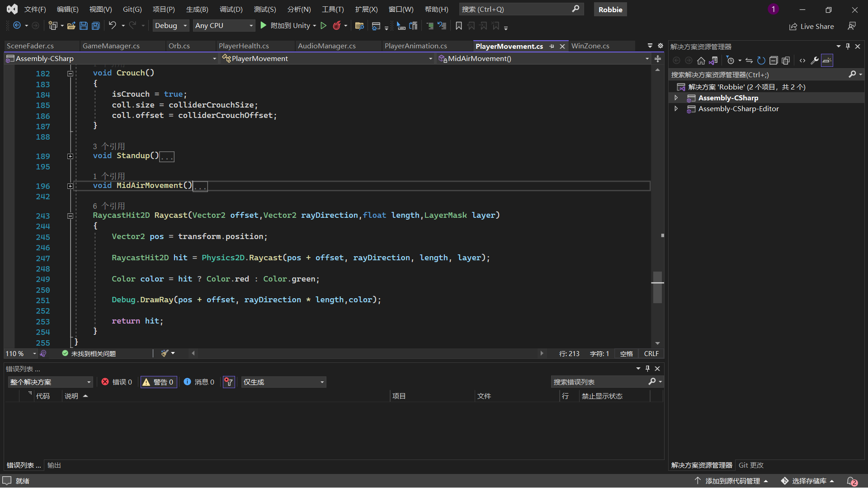Click the Open File folder icon
The height and width of the screenshot is (488, 868).
pyautogui.click(x=71, y=26)
